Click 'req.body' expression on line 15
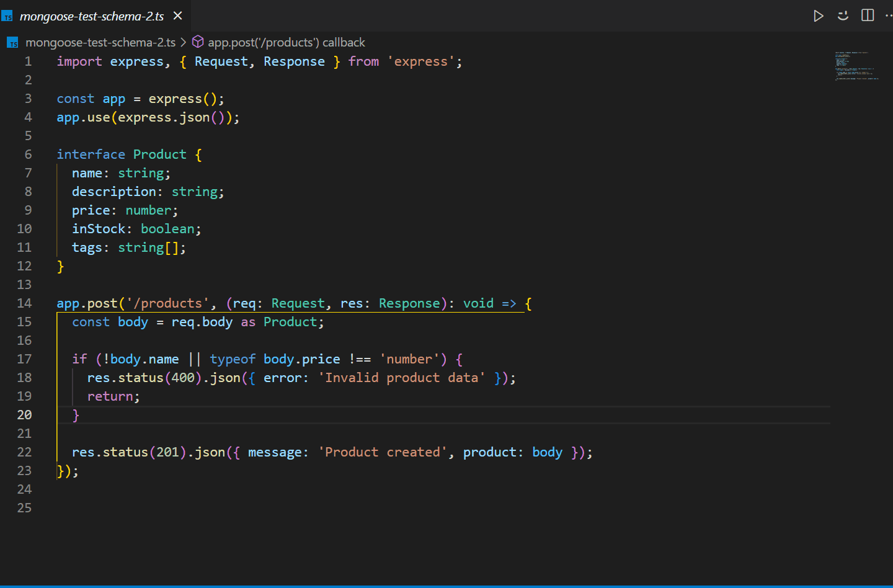This screenshot has width=893, height=588. pyautogui.click(x=202, y=322)
